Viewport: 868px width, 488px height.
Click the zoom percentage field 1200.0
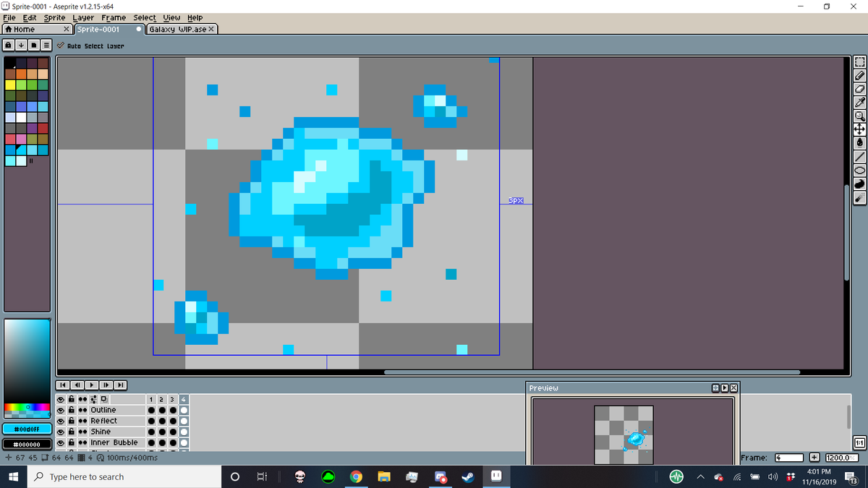(x=841, y=458)
